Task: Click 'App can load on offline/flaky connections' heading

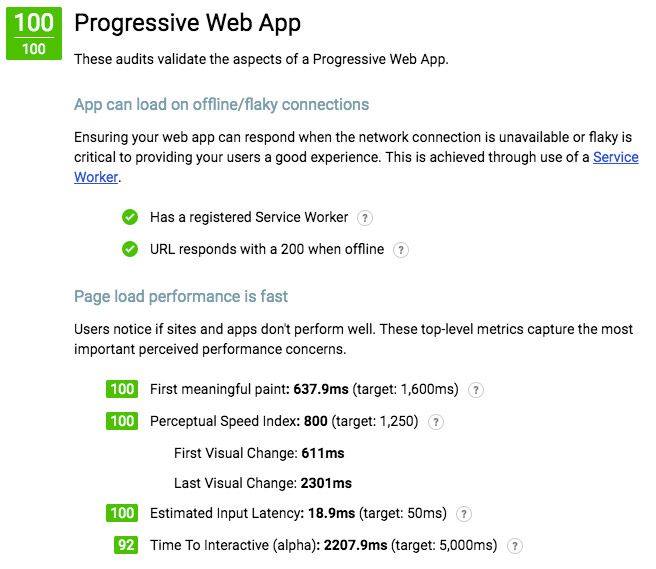Action: coord(221,105)
